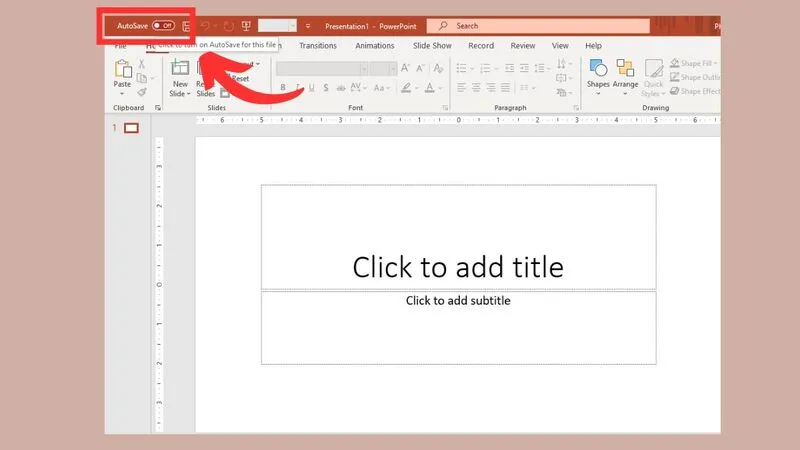Toggle Justify paragraph alignment
The width and height of the screenshot is (800, 450).
click(505, 88)
